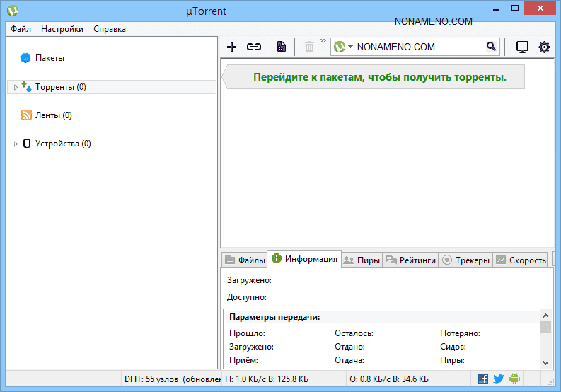Show hidden toolbar buttons via chevron
The width and height of the screenshot is (561, 392).
pyautogui.click(x=324, y=42)
